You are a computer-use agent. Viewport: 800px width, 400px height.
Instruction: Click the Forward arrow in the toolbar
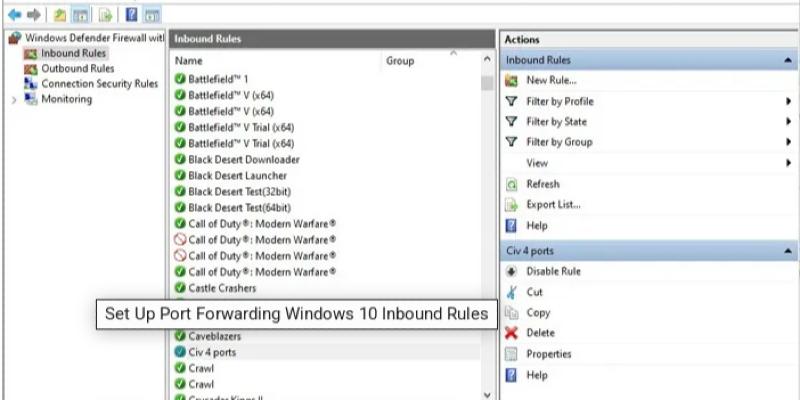(x=34, y=15)
